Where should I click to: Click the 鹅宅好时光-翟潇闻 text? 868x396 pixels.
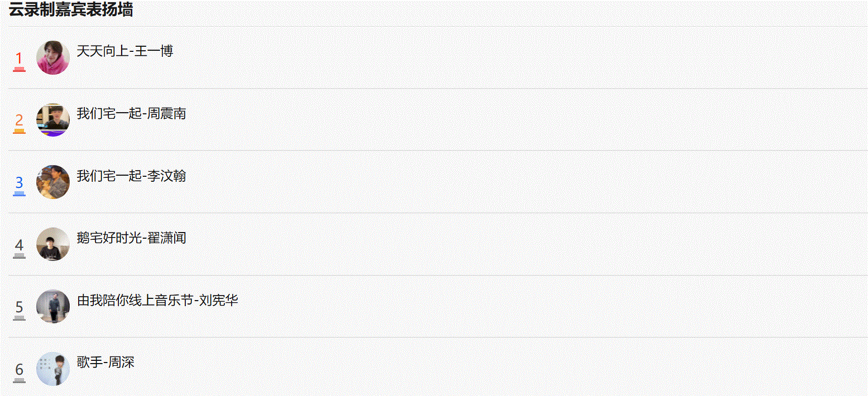click(131, 238)
